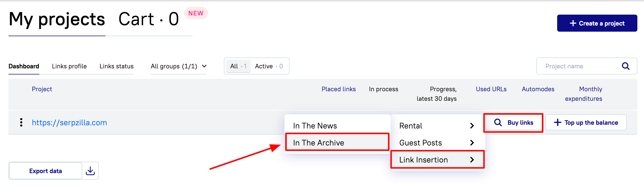Click the NEW badge next to Cart
This screenshot has width=644, height=196.
[x=196, y=13]
